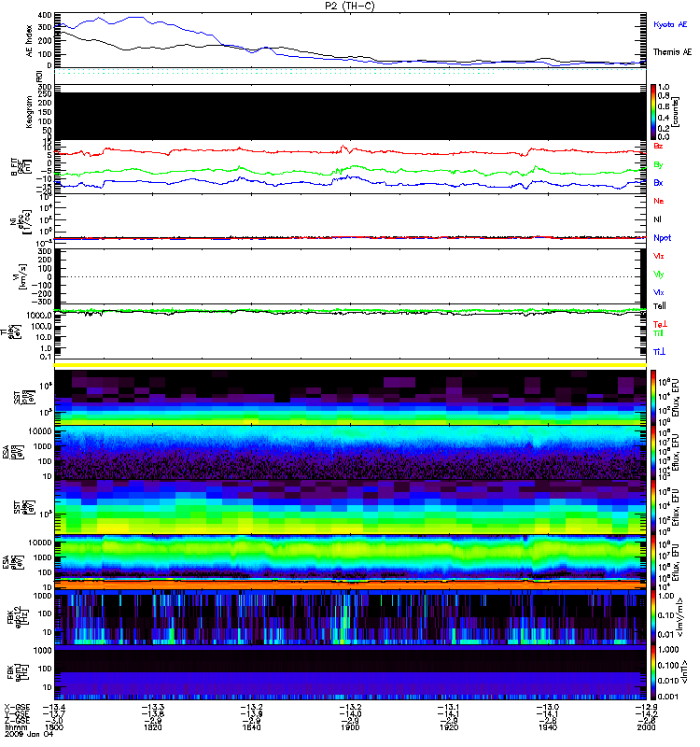
Task: Click the black Te parallel legend label
Action: [x=660, y=306]
